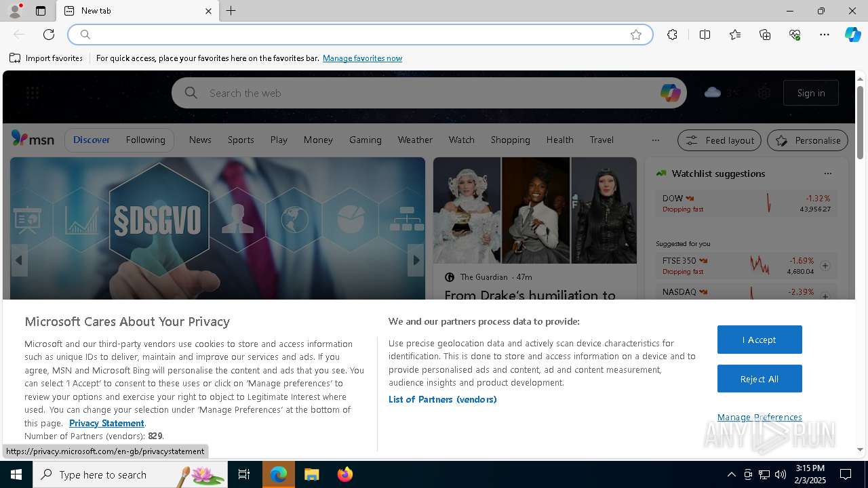This screenshot has width=868, height=488.
Task: Open the DOW watchlist row
Action: coord(747,203)
